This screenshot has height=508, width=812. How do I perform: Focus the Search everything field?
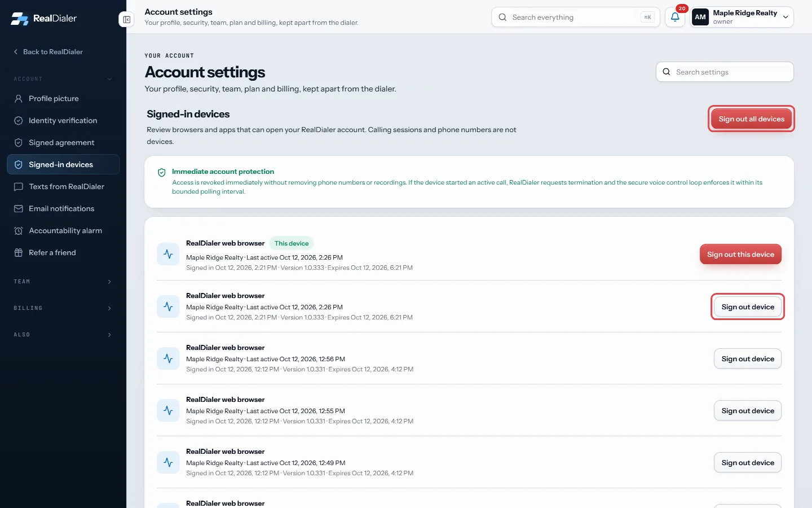pyautogui.click(x=576, y=17)
